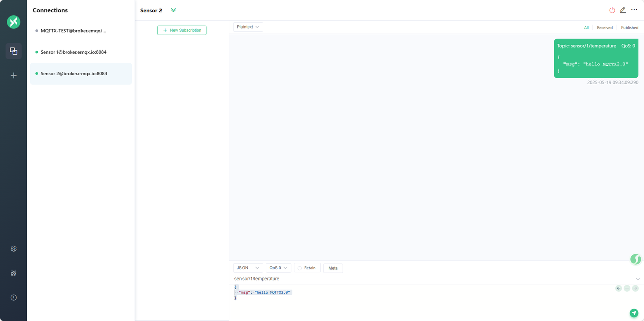Select Sensor 1@broker.emqx.io:8084 connection
Image resolution: width=644 pixels, height=321 pixels.
[x=81, y=52]
